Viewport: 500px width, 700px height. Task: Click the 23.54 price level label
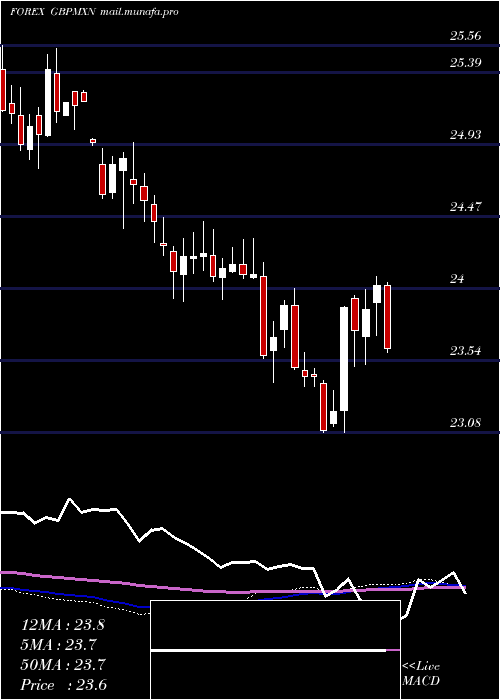point(466,350)
